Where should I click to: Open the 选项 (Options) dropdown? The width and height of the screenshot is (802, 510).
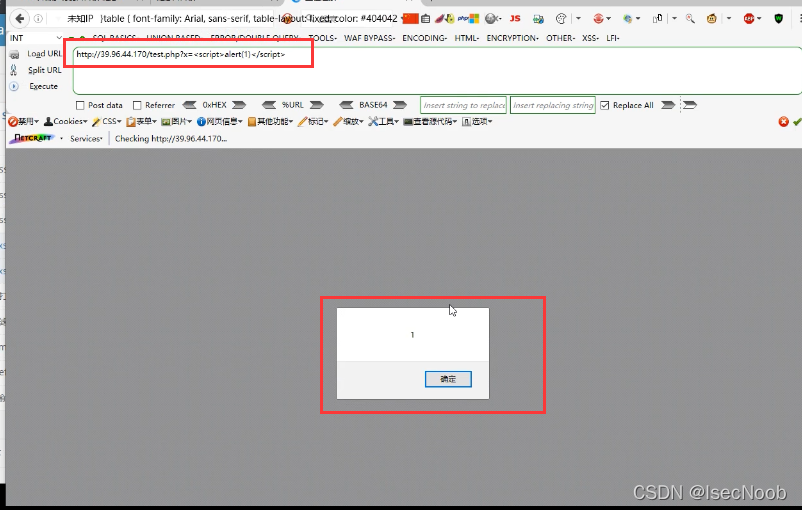[477, 122]
